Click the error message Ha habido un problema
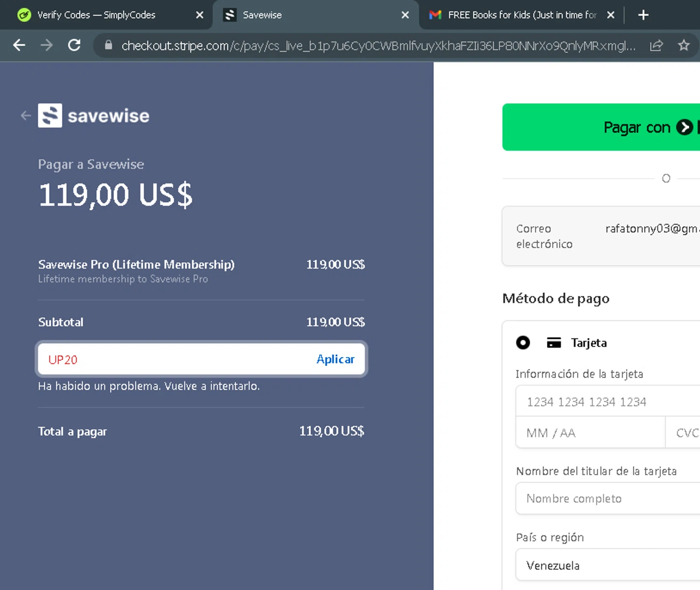Viewport: 700px width, 590px height. click(x=149, y=386)
